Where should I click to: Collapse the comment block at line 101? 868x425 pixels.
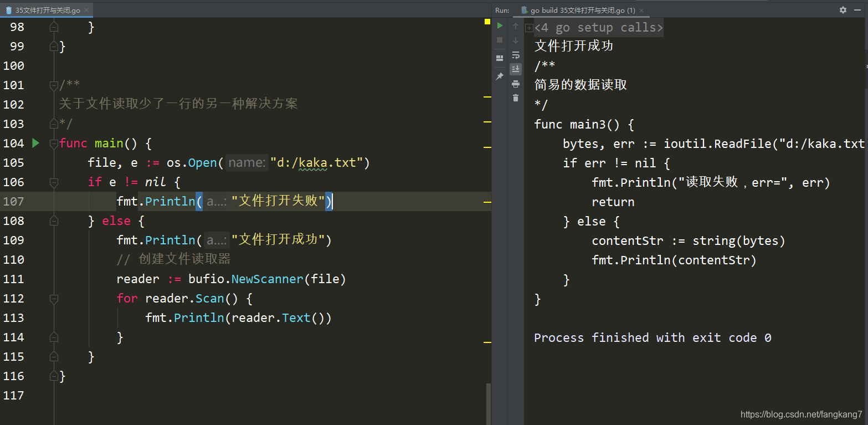coord(54,85)
